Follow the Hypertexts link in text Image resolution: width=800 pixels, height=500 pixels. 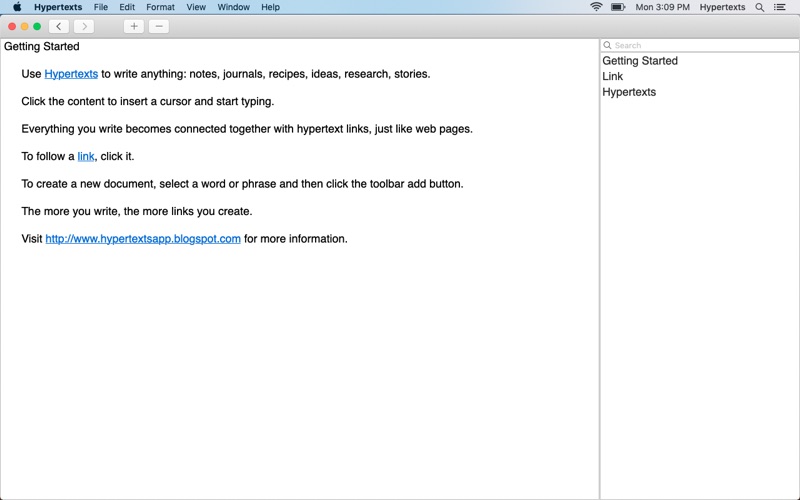tap(71, 74)
